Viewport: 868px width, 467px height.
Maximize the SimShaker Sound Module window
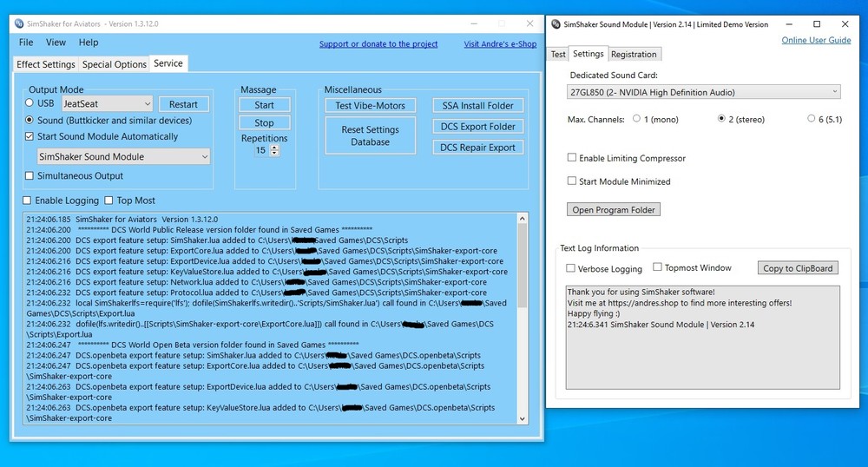point(817,23)
